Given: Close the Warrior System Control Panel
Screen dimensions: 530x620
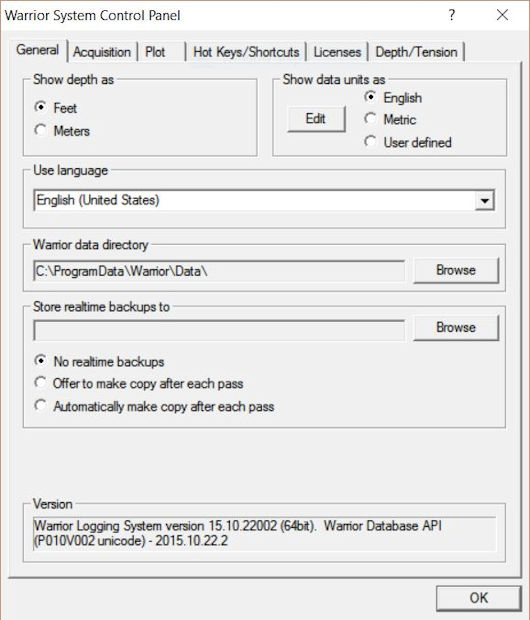Looking at the screenshot, I should [502, 15].
